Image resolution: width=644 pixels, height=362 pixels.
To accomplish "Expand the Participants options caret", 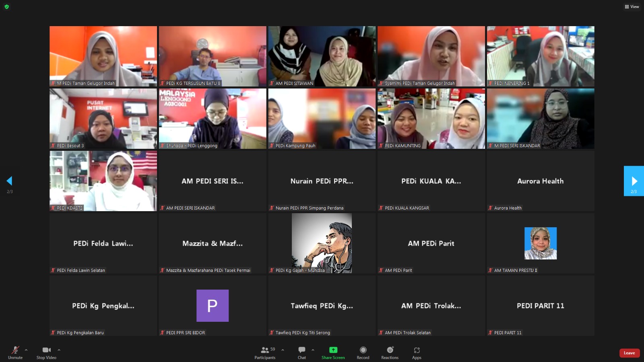I will (x=283, y=350).
